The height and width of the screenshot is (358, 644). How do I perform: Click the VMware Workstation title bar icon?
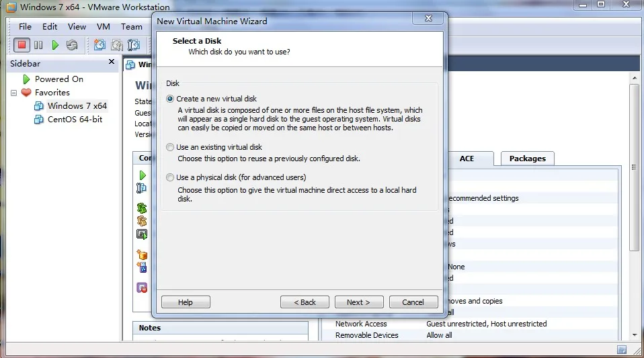(x=11, y=7)
